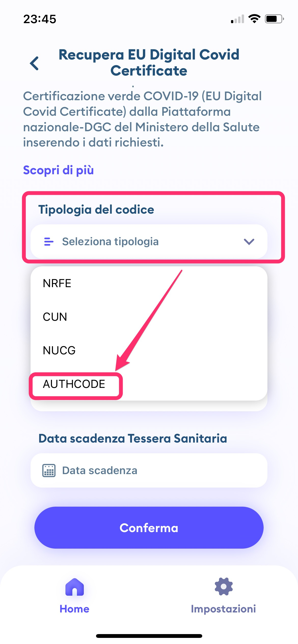Collapse the dropdown using the chevron arrow
This screenshot has height=644, width=298.
click(249, 242)
